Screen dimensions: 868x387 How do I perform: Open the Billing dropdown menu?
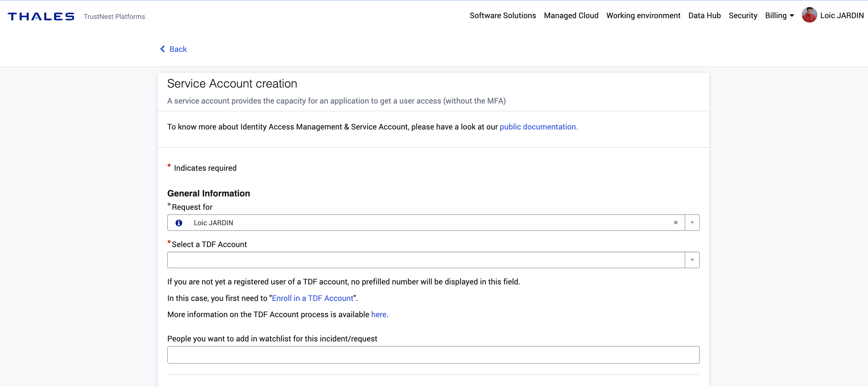pos(779,16)
